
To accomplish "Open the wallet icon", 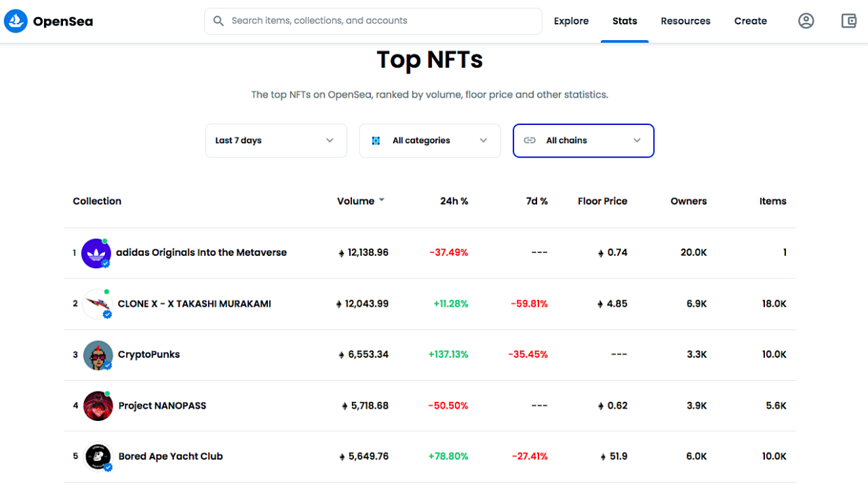I will click(848, 20).
